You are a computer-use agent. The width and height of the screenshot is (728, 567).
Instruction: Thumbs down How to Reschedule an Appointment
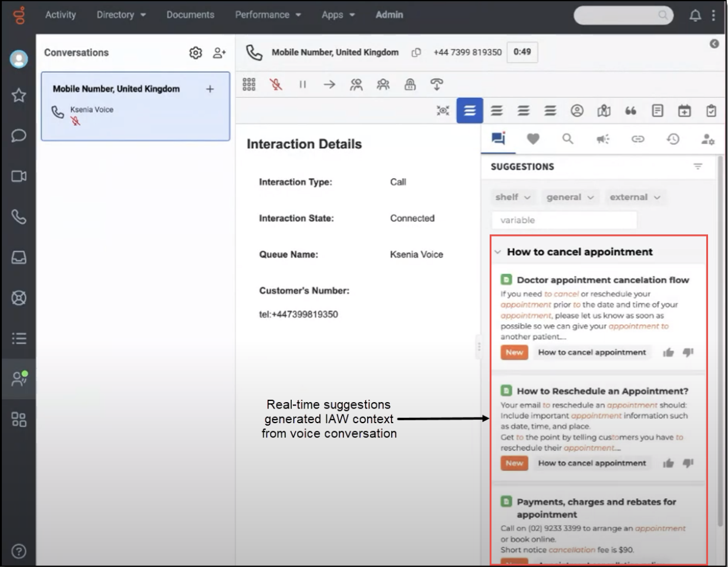[x=688, y=463]
